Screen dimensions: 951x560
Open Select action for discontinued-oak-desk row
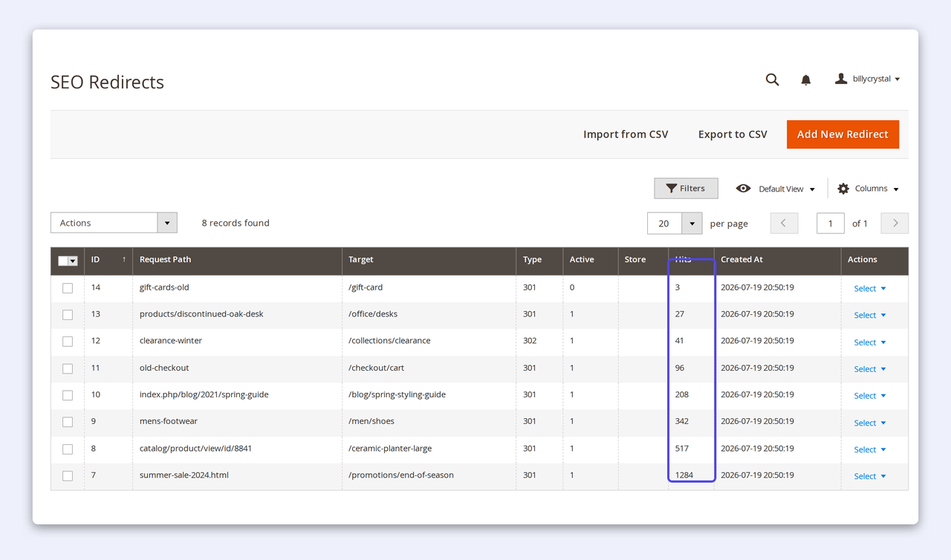pyautogui.click(x=869, y=315)
